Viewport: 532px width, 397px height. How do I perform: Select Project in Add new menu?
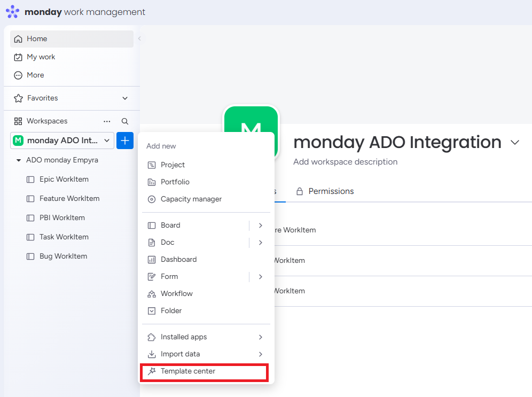206,165
